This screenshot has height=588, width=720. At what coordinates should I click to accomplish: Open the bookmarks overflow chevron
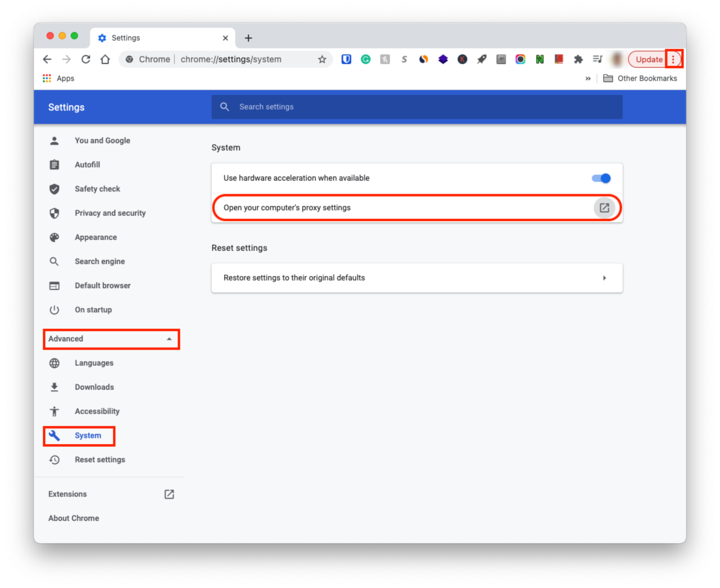tap(588, 78)
